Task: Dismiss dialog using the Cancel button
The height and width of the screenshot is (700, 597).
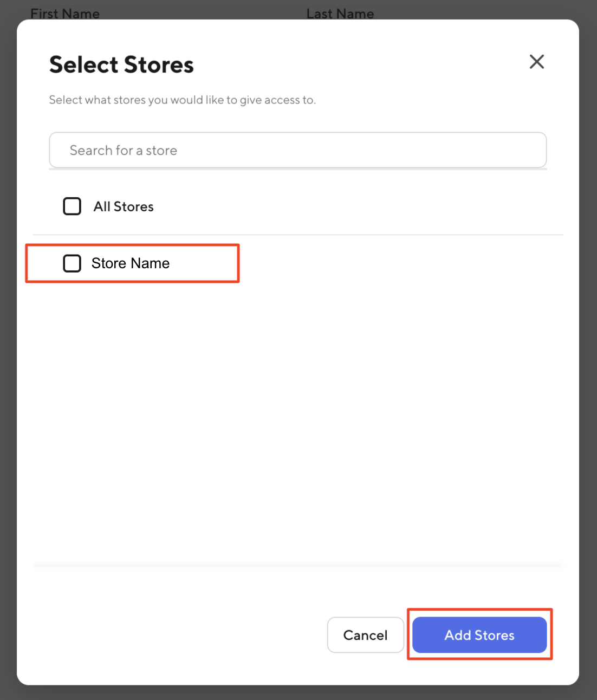Action: pyautogui.click(x=365, y=635)
